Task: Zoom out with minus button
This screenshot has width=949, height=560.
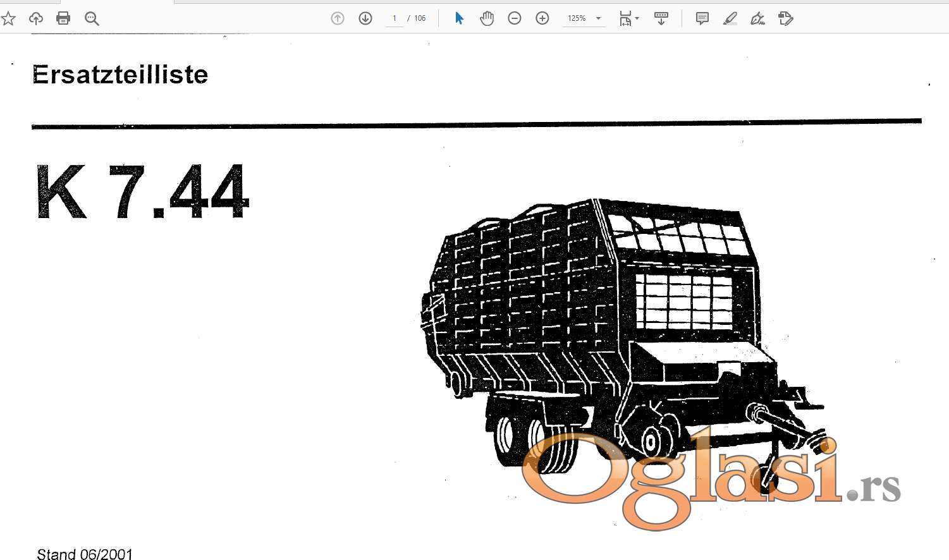Action: pyautogui.click(x=515, y=18)
